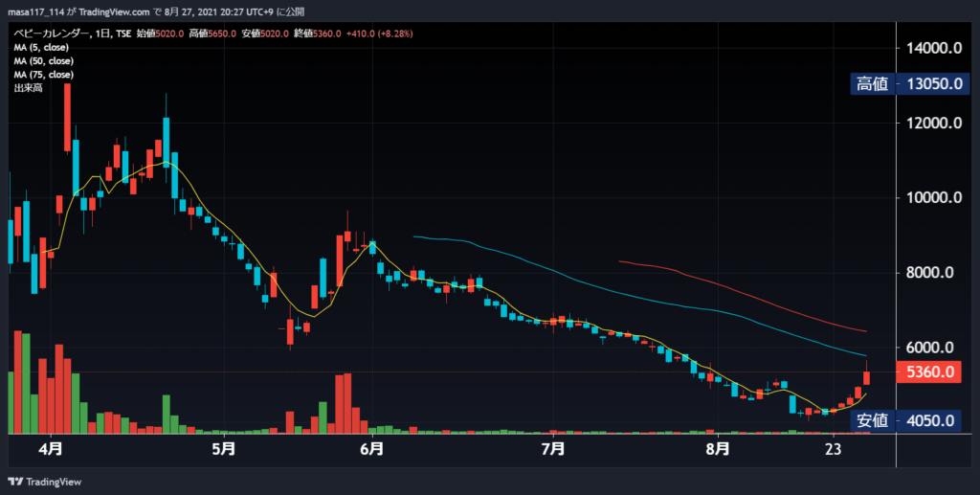Screen dimensions: 980x495
Task: Click the 4月 date axis label
Action: pyautogui.click(x=51, y=449)
